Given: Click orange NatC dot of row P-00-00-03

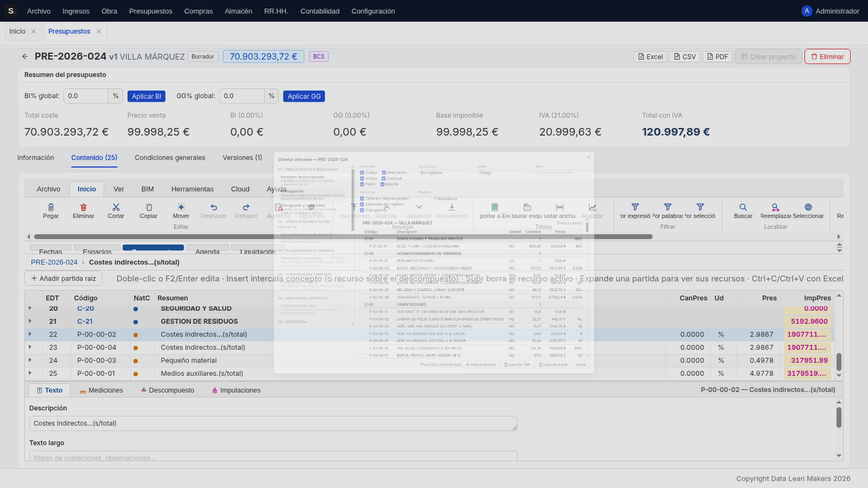Looking at the screenshot, I should click(136, 361).
